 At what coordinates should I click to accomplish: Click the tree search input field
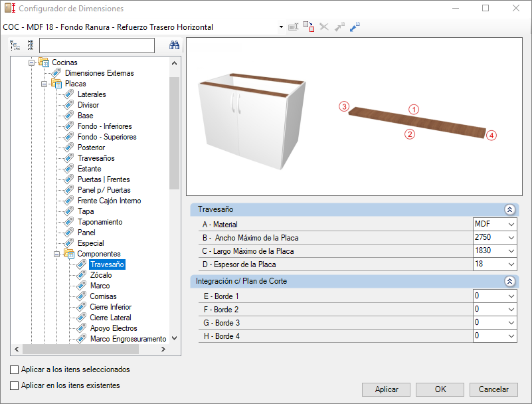tap(97, 45)
